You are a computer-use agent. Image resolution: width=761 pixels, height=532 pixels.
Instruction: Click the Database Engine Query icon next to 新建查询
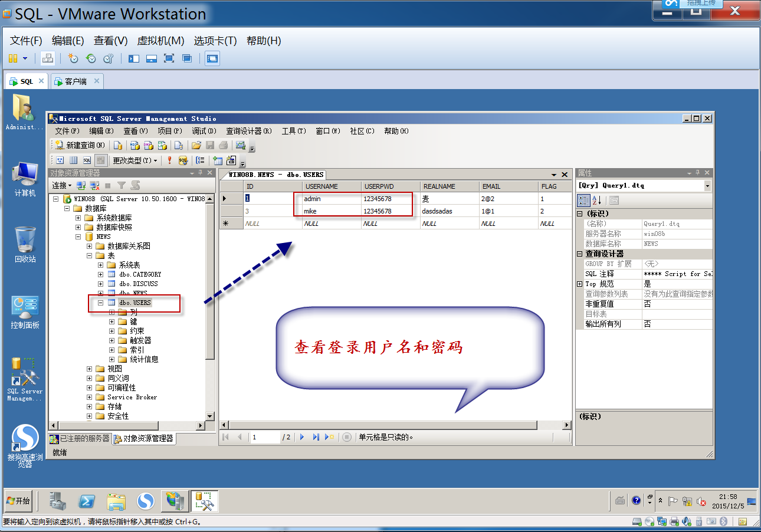(118, 145)
